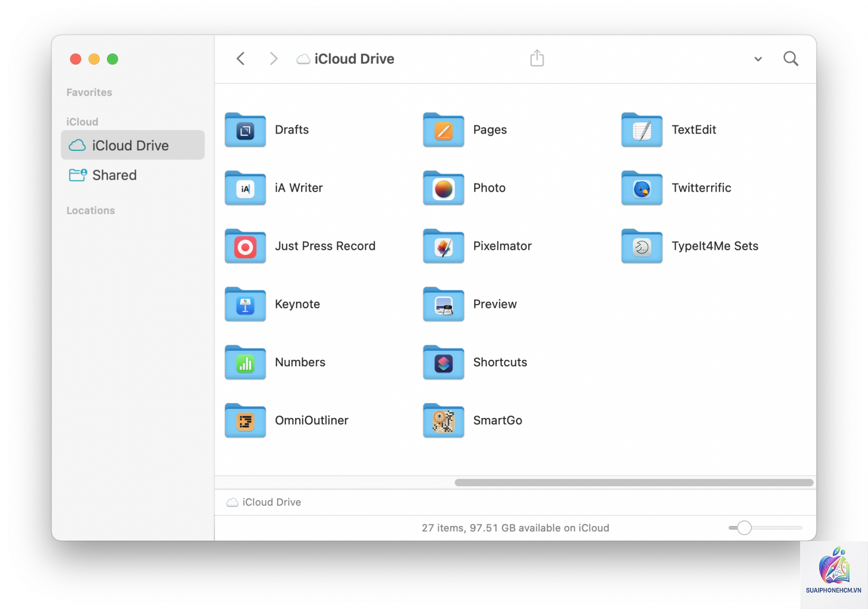The image size is (868, 609).
Task: Click the icon size slider knob
Action: [x=744, y=528]
